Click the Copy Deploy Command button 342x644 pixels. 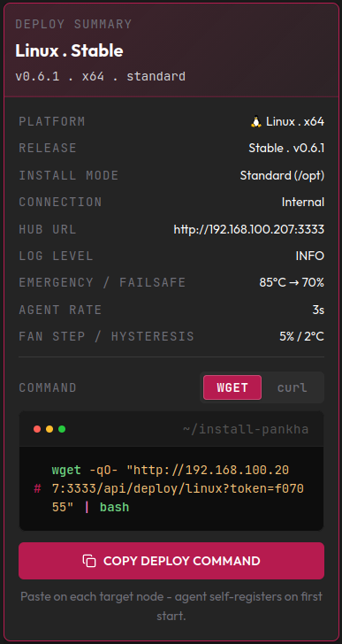point(171,561)
